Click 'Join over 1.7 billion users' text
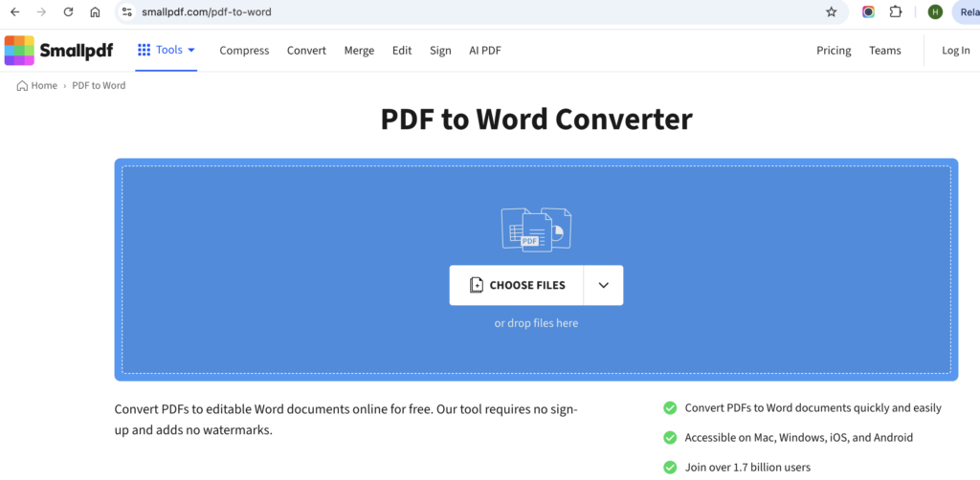Viewport: 980px width, 480px height. (x=747, y=467)
